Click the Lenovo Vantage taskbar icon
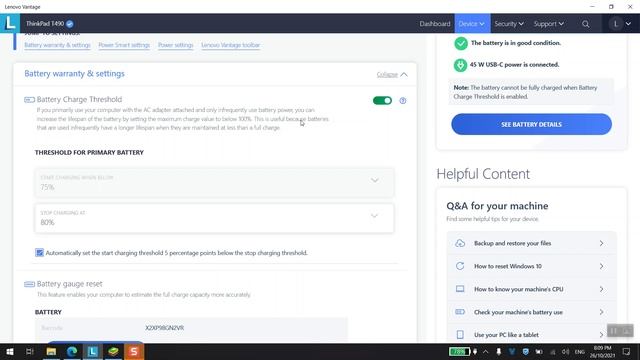The width and height of the screenshot is (640, 360). [93, 351]
